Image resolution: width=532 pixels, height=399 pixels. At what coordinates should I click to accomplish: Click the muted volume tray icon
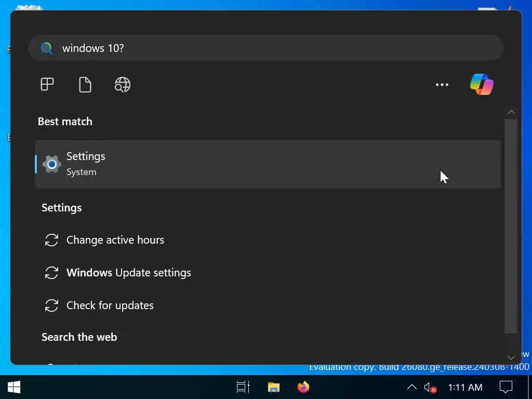pyautogui.click(x=430, y=387)
